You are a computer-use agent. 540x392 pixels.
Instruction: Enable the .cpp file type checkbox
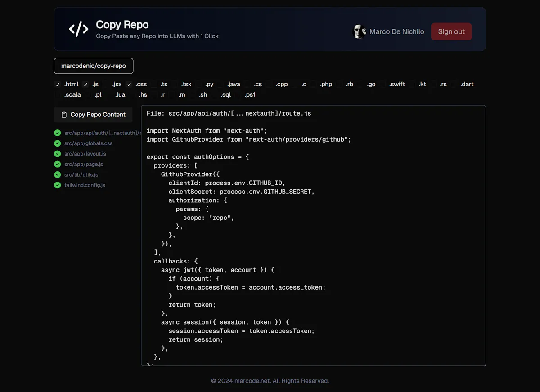[x=269, y=84]
